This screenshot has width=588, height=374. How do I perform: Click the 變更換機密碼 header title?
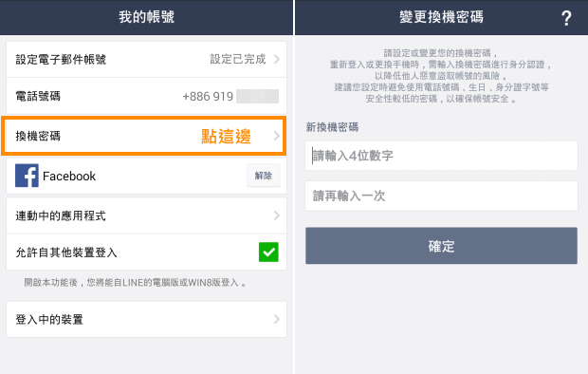coord(441,17)
